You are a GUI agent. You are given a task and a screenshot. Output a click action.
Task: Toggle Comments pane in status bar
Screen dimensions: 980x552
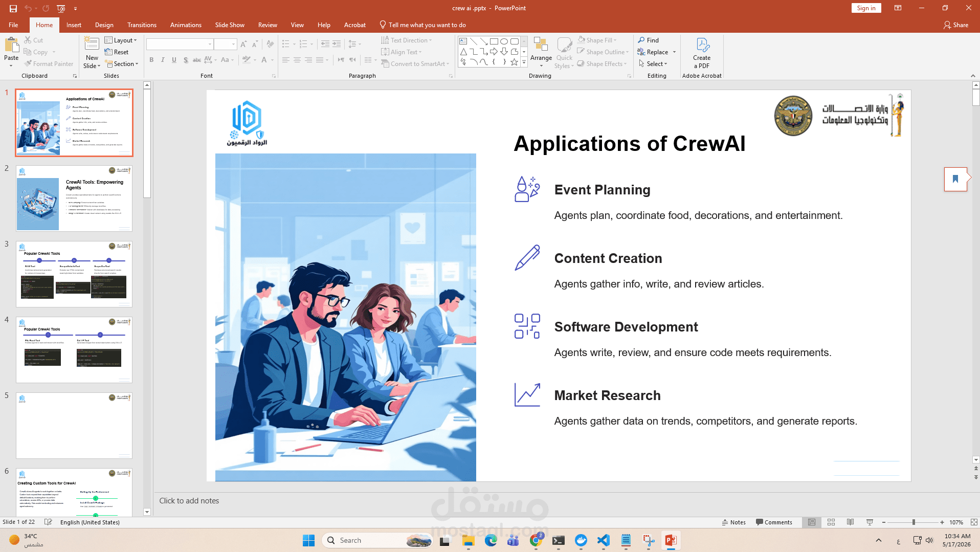[774, 522]
